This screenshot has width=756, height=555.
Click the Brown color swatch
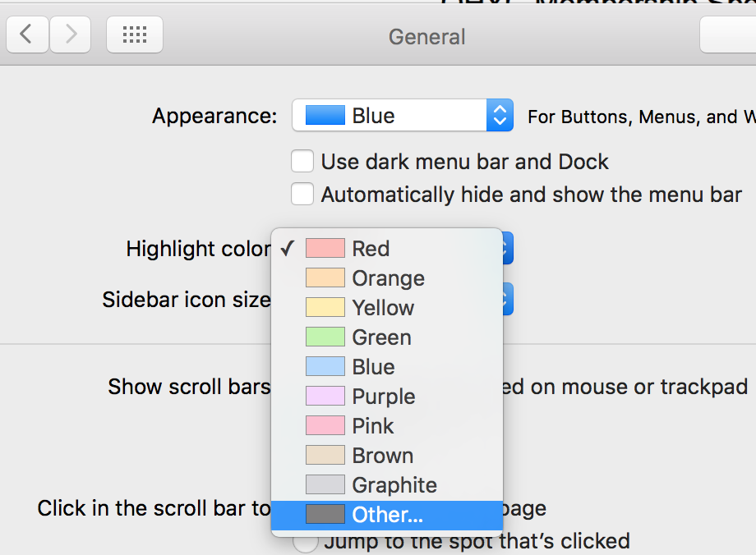coord(325,456)
